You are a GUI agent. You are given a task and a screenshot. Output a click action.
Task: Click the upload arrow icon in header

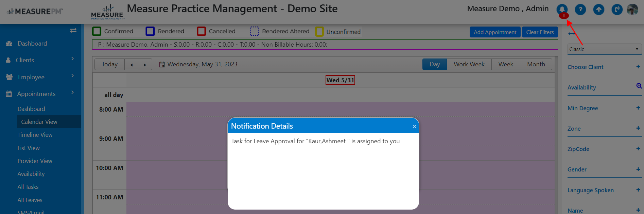[x=598, y=9]
